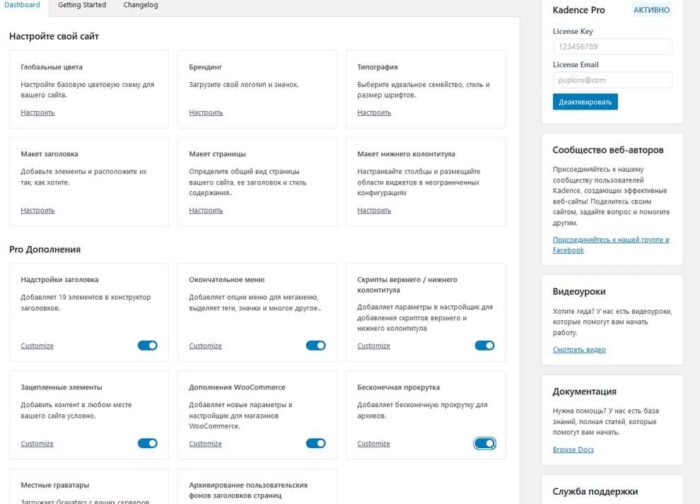Disable Скрипты верхнего / нижнего колонтитула toggle

(x=484, y=345)
